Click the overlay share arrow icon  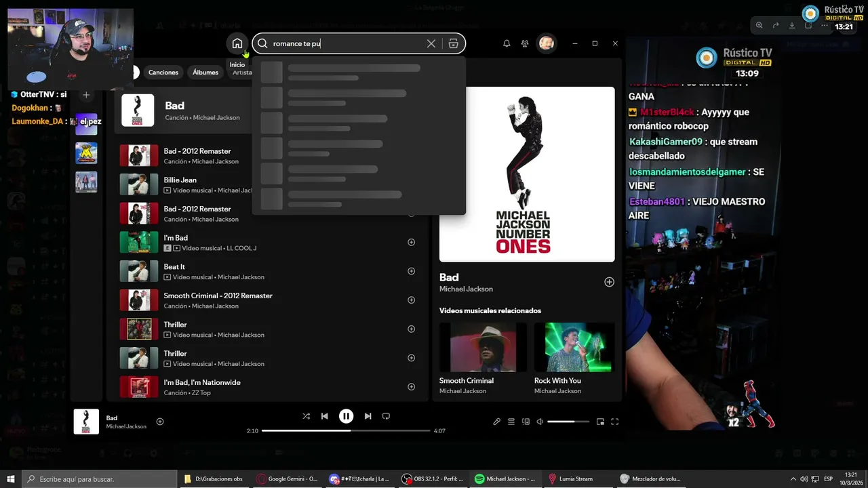coord(776,26)
